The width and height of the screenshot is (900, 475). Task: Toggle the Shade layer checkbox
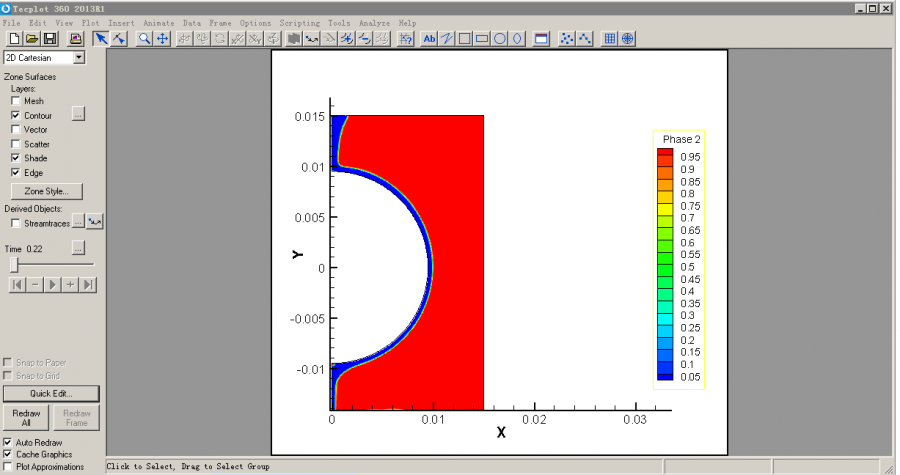coord(16,158)
